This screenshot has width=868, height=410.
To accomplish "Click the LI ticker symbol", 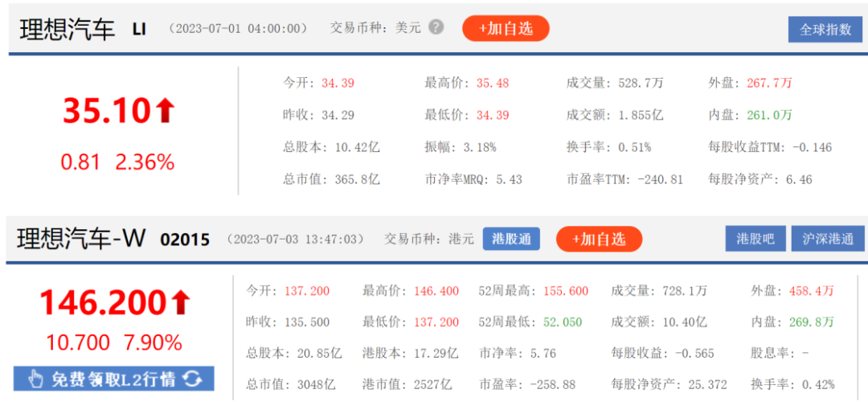I will (x=141, y=30).
